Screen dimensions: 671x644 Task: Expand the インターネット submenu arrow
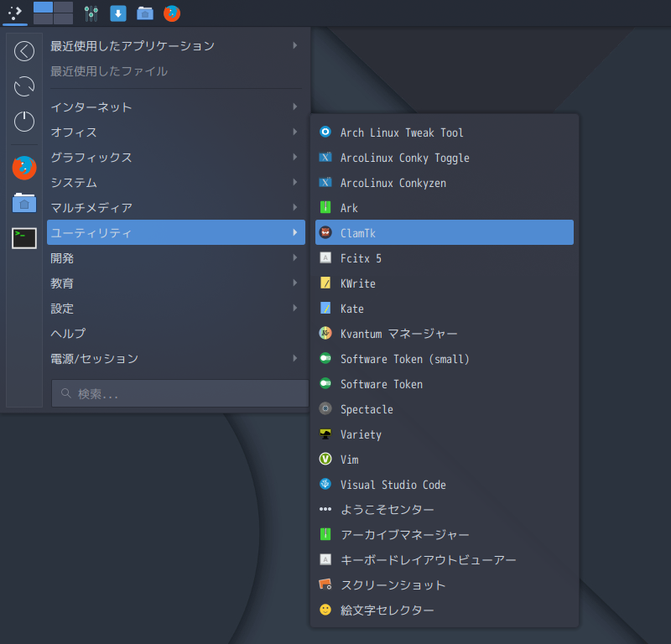295,106
